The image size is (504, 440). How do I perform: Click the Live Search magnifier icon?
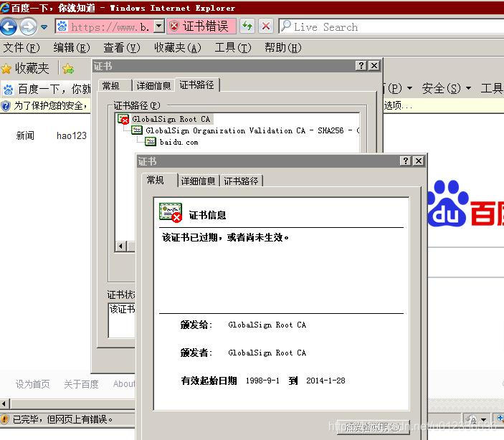pos(286,27)
